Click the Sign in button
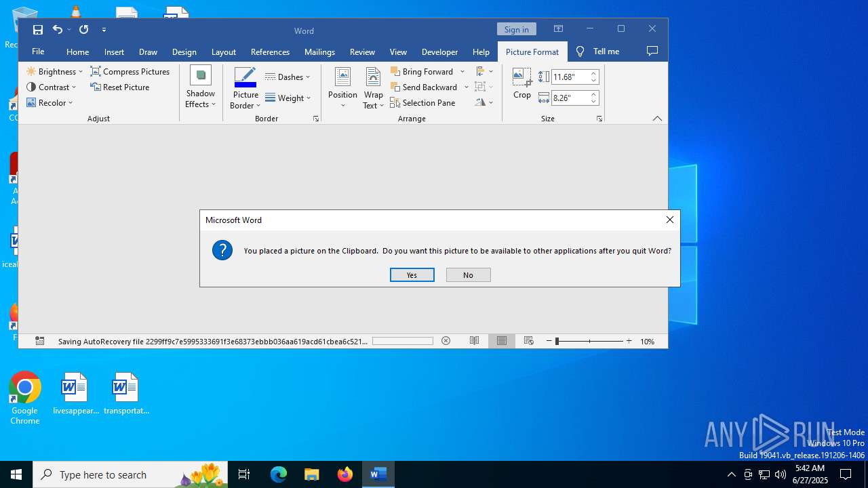The width and height of the screenshot is (868, 488). click(516, 29)
